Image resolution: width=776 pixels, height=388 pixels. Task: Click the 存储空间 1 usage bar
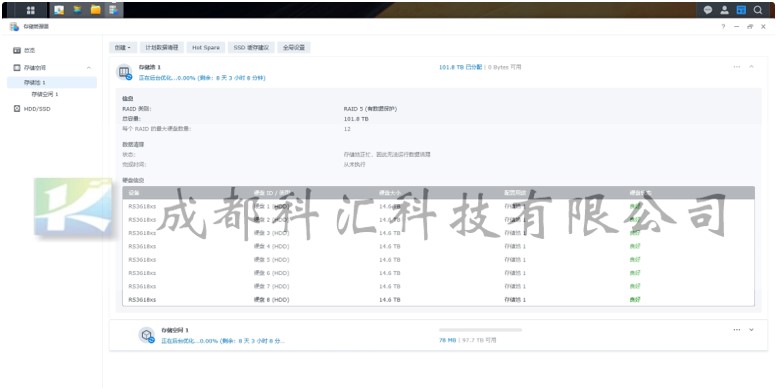coord(480,330)
